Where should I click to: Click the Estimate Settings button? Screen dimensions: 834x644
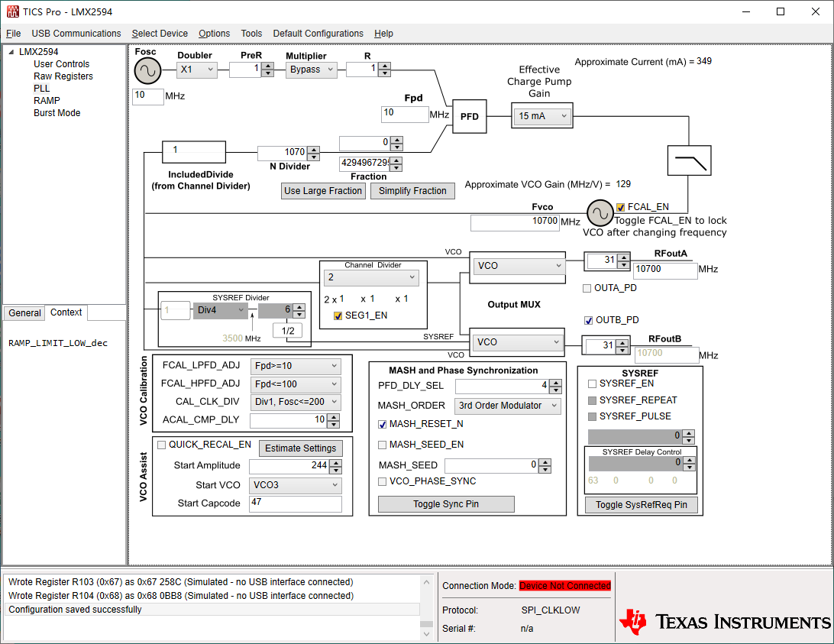[x=300, y=448]
